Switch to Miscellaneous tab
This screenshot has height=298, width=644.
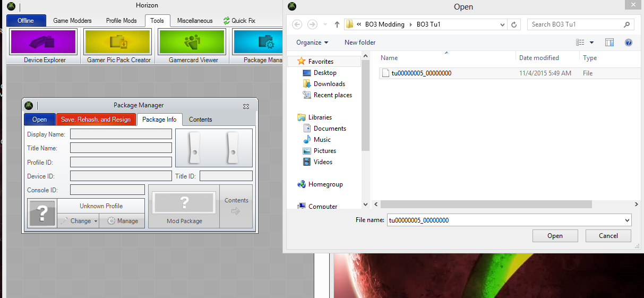pos(195,21)
